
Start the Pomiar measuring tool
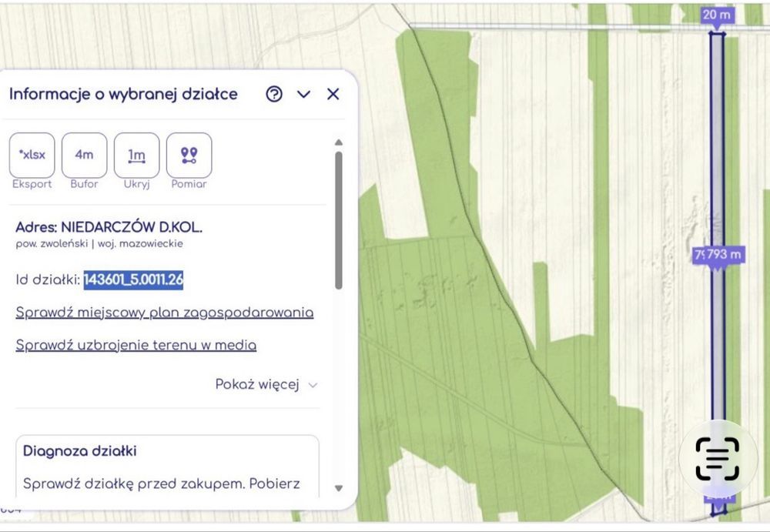[x=189, y=156]
